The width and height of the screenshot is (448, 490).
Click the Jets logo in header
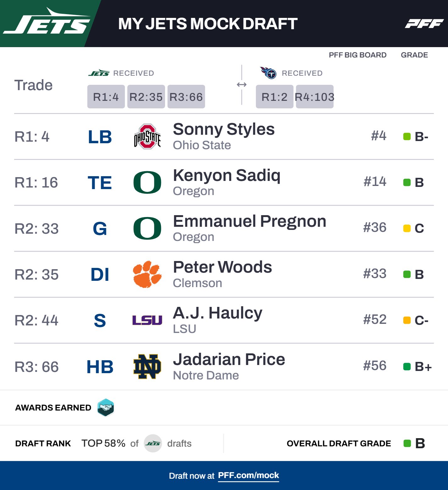[47, 23]
